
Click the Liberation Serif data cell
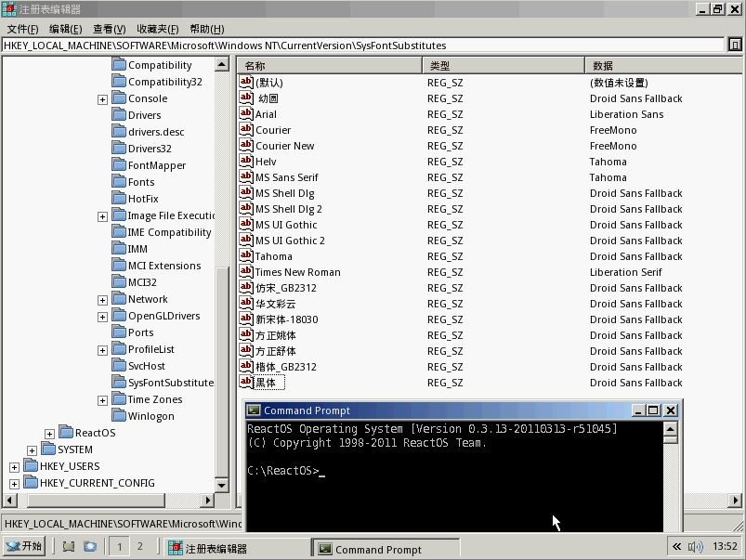tap(625, 272)
